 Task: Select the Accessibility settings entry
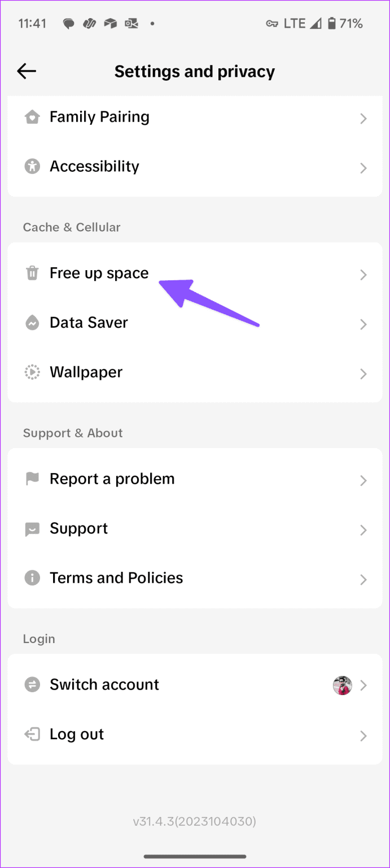[195, 167]
